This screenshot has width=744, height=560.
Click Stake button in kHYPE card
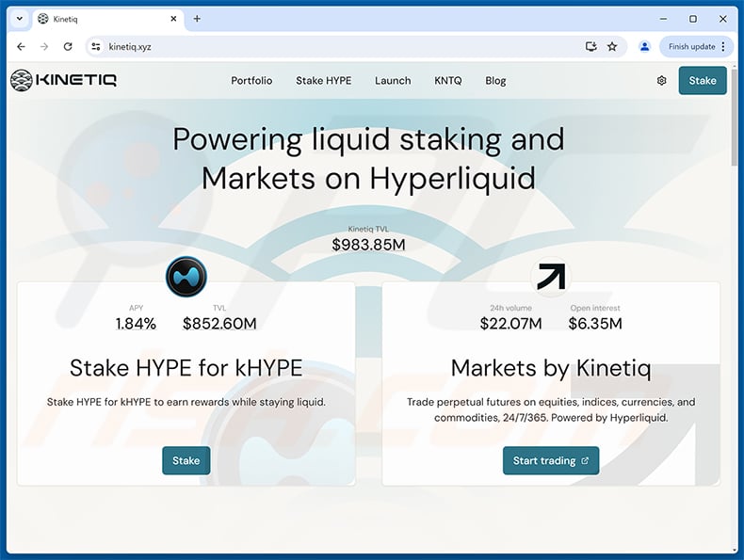[186, 460]
